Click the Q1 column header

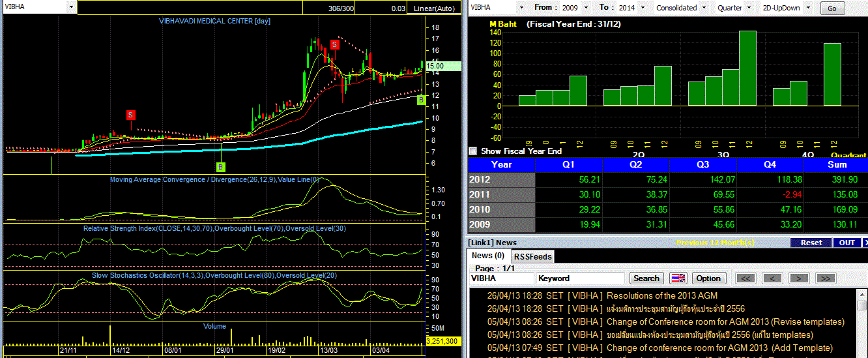[x=569, y=164]
